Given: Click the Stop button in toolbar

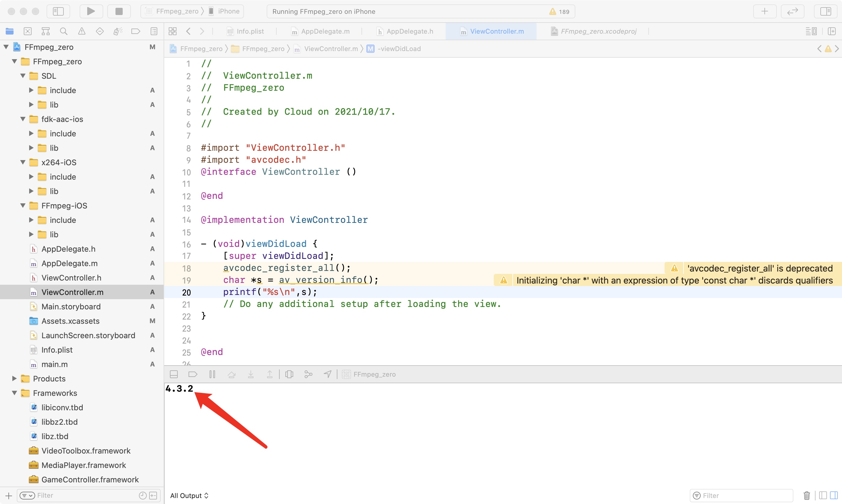Looking at the screenshot, I should 119,11.
